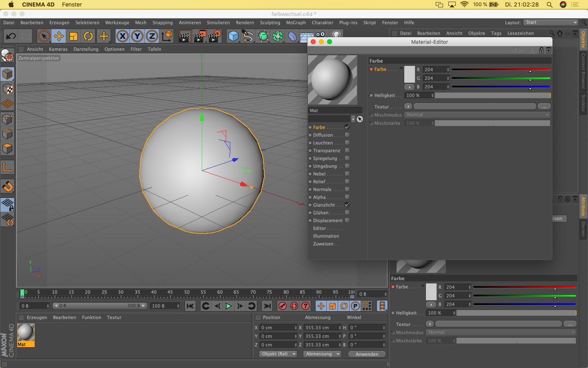Click the record keyframe button
Image resolution: width=588 pixels, height=368 pixels.
(283, 306)
